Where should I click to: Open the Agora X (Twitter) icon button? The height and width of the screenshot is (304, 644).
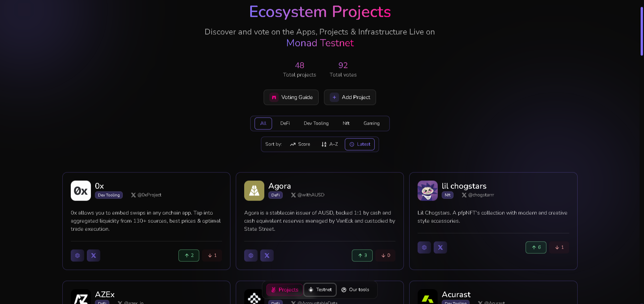267,256
